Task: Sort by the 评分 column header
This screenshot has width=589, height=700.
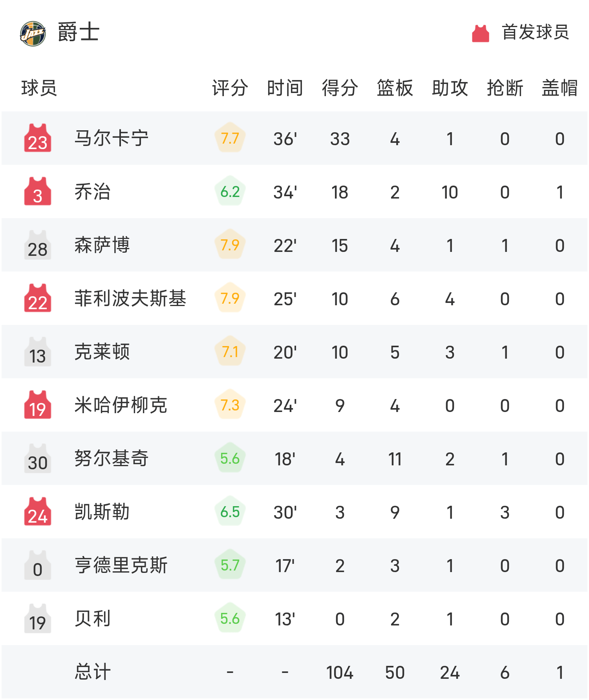Action: pyautogui.click(x=230, y=88)
